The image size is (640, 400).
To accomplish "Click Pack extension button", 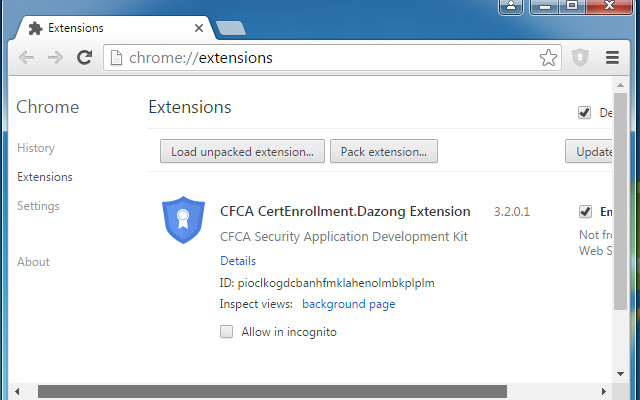I will (384, 151).
